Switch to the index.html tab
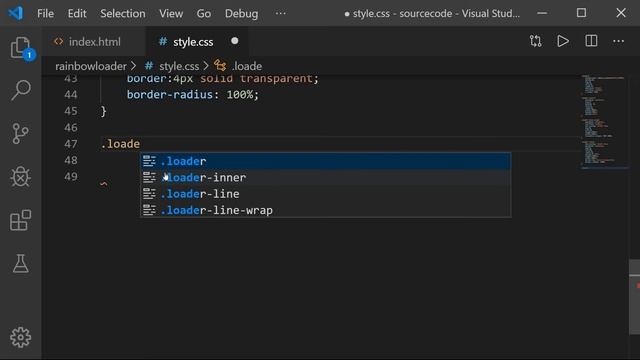 (x=94, y=42)
